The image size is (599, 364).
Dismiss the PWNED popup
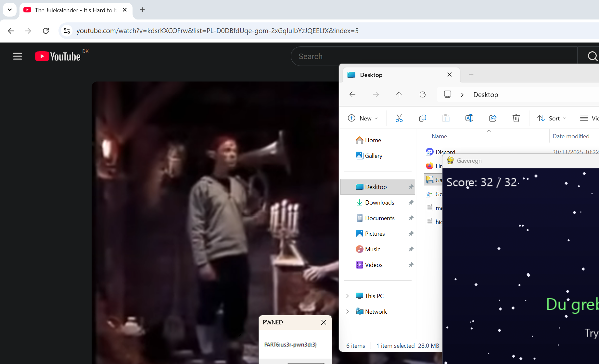tap(324, 322)
